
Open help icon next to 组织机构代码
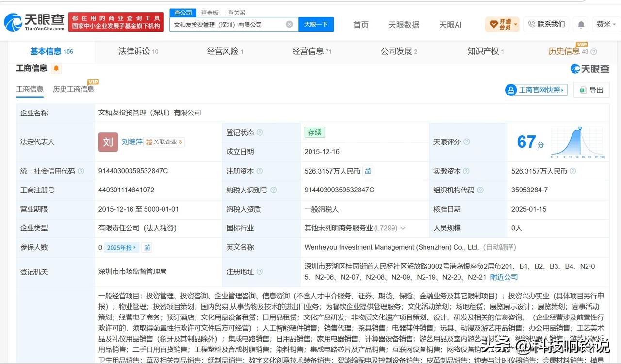click(480, 190)
